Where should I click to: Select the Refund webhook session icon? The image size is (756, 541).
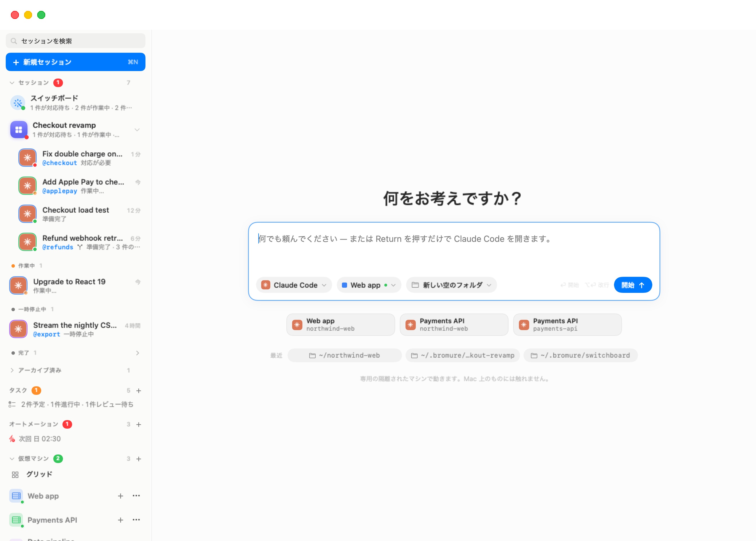point(27,242)
